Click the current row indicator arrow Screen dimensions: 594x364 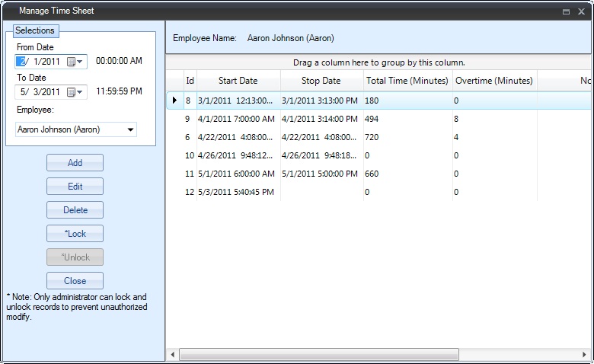coord(174,100)
